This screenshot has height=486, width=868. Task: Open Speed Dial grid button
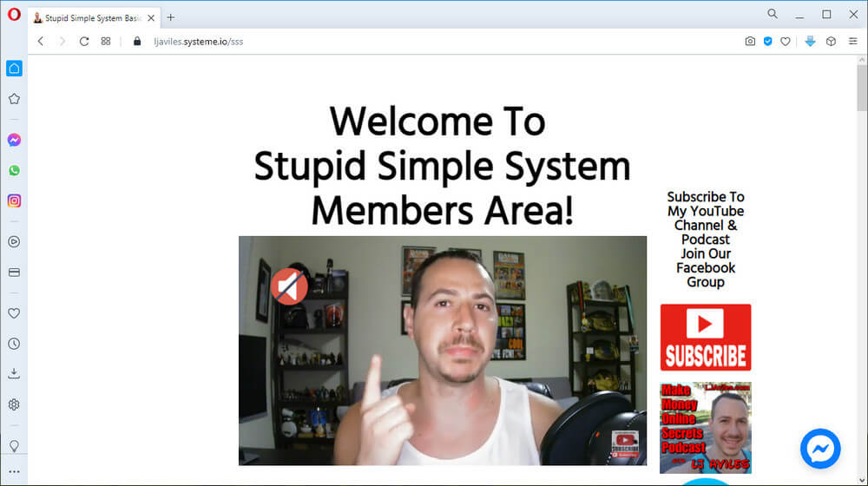coord(106,42)
